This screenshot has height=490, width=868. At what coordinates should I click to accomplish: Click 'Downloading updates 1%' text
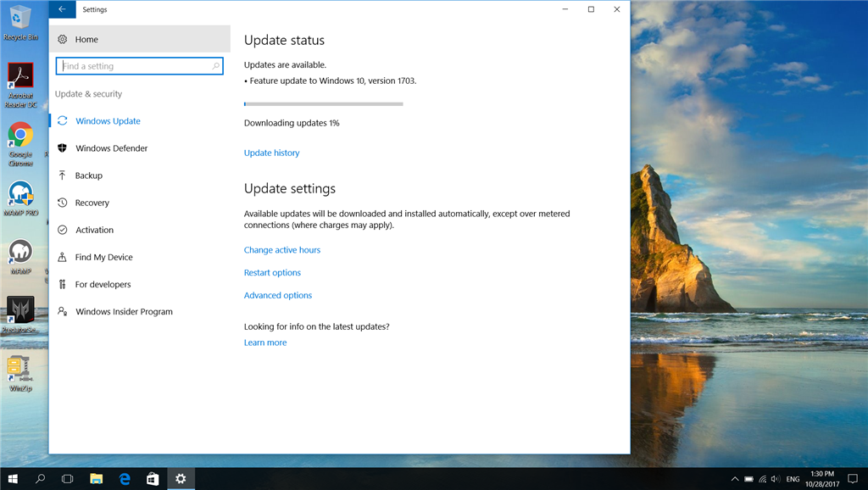coord(292,123)
